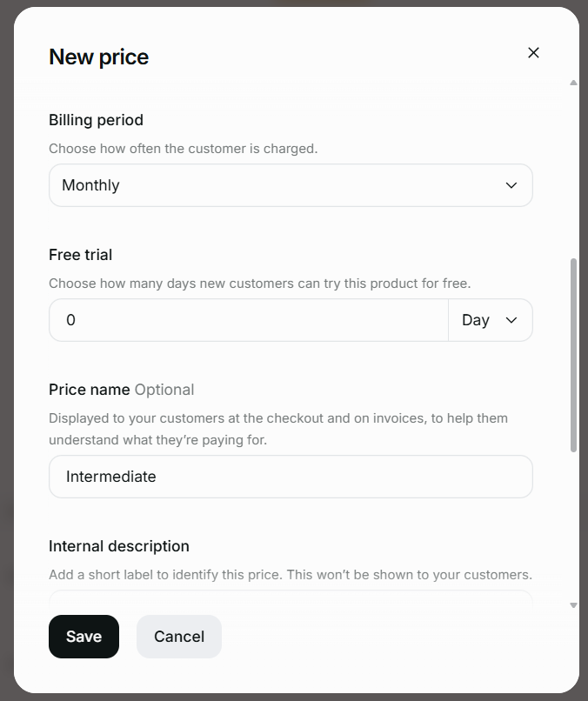Click the Billing period section label
Image resolution: width=588 pixels, height=701 pixels.
tap(96, 120)
